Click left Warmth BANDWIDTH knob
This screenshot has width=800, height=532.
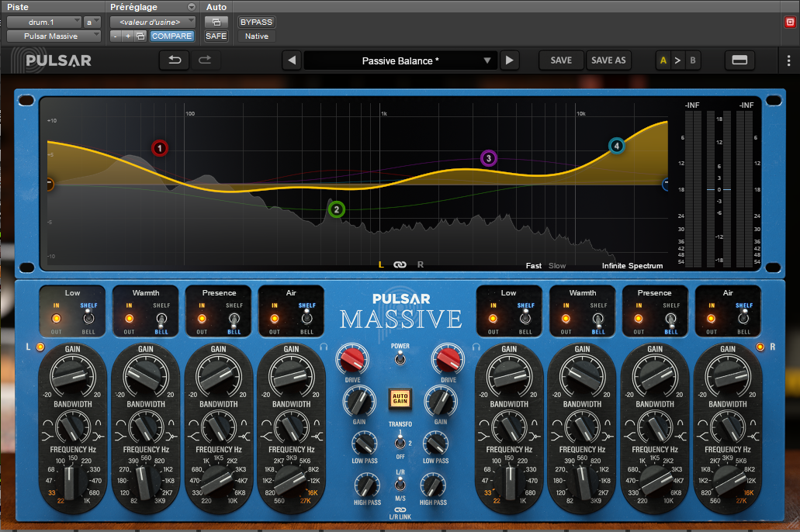(146, 427)
